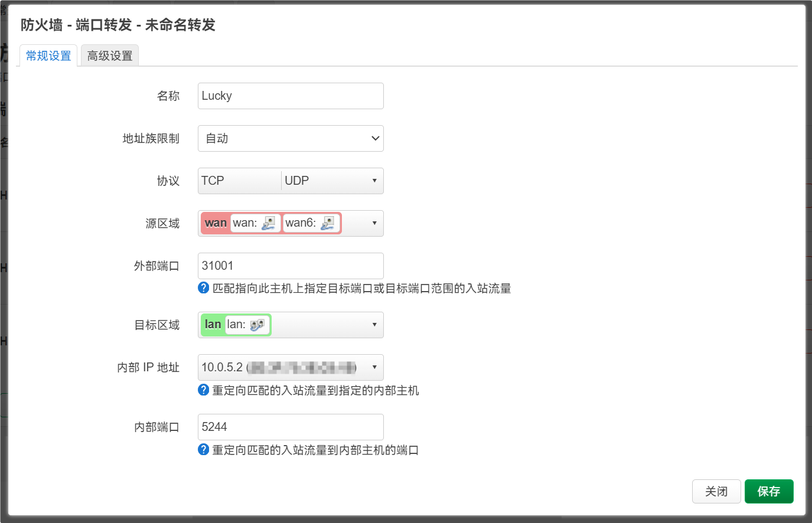Viewport: 812px width, 523px height.
Task: Click help icon beside internal IP address hint
Action: [203, 391]
